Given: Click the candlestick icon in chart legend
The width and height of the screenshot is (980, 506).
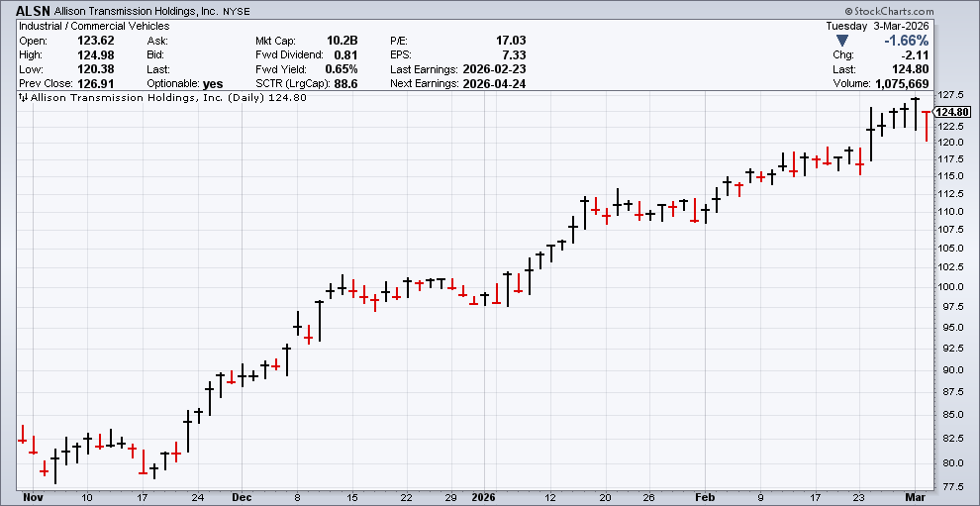Looking at the screenshot, I should pyautogui.click(x=24, y=98).
